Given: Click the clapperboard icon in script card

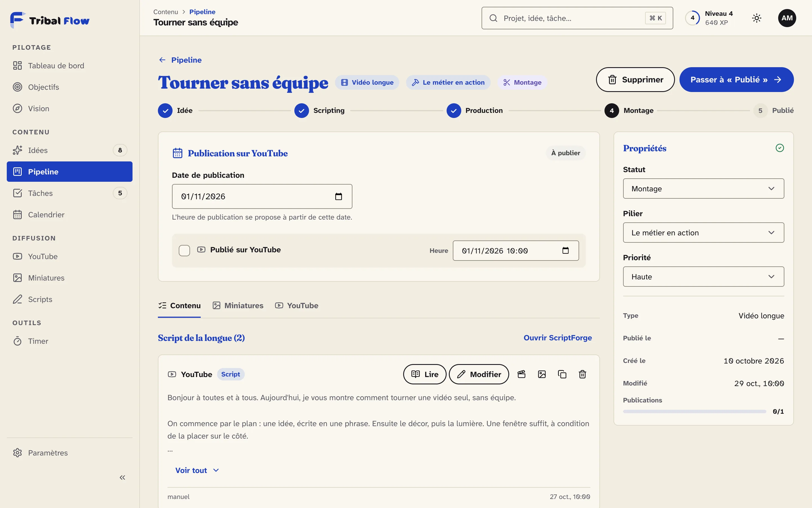Looking at the screenshot, I should pos(521,374).
